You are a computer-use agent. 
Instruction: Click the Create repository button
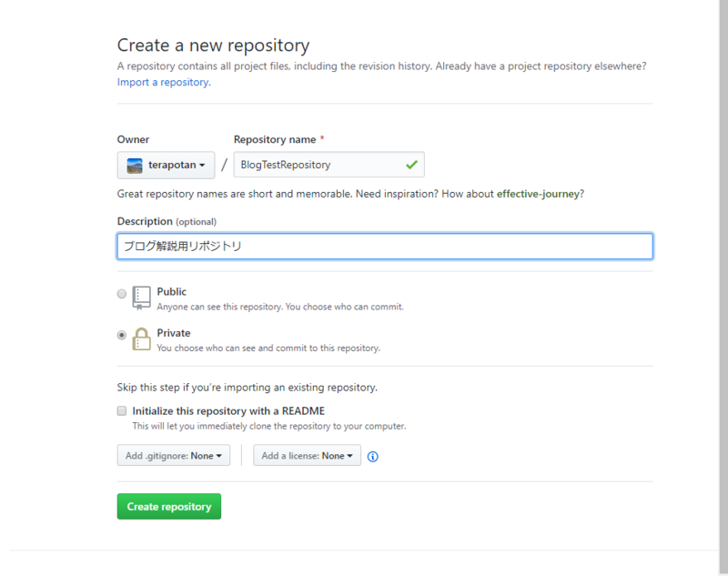pos(169,506)
